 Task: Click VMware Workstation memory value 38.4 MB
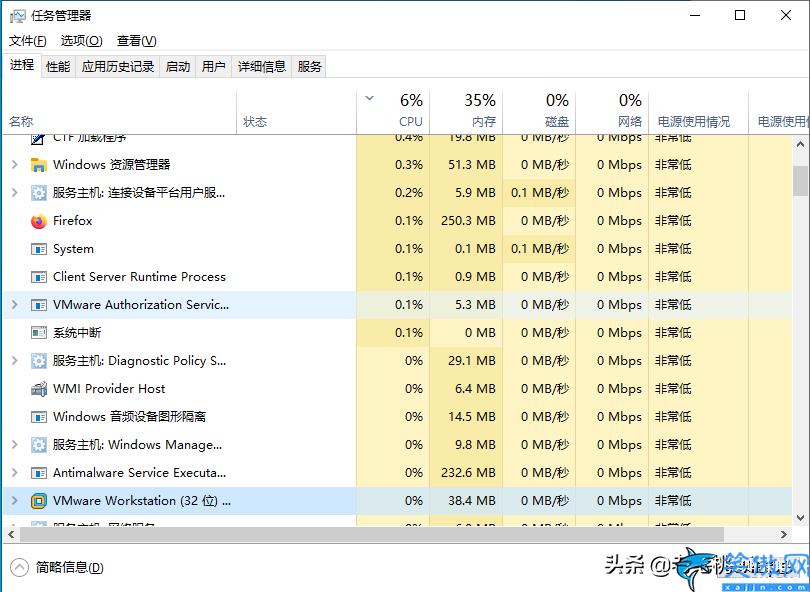(472, 501)
